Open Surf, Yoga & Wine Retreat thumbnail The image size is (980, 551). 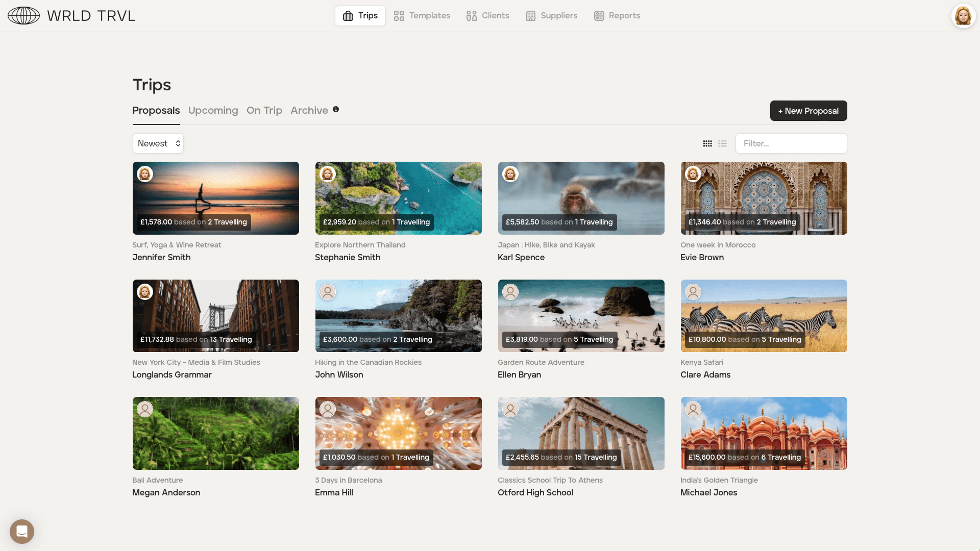point(216,198)
